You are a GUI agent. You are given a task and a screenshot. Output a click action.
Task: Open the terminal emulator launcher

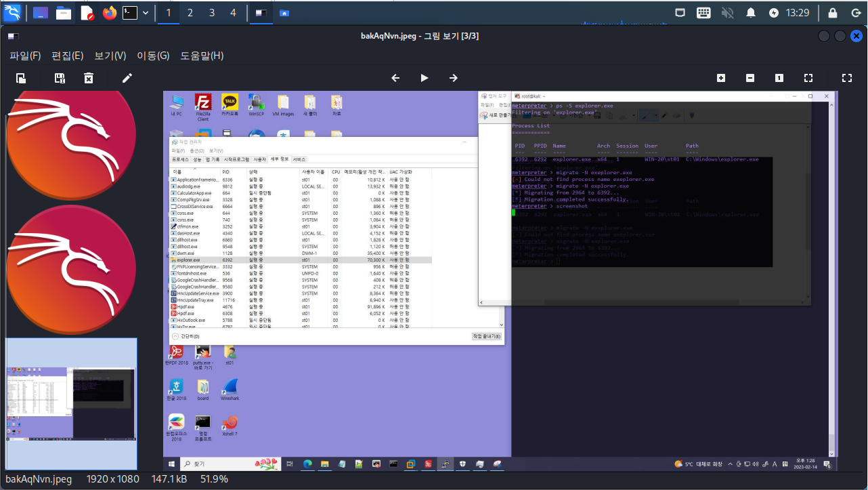[130, 13]
